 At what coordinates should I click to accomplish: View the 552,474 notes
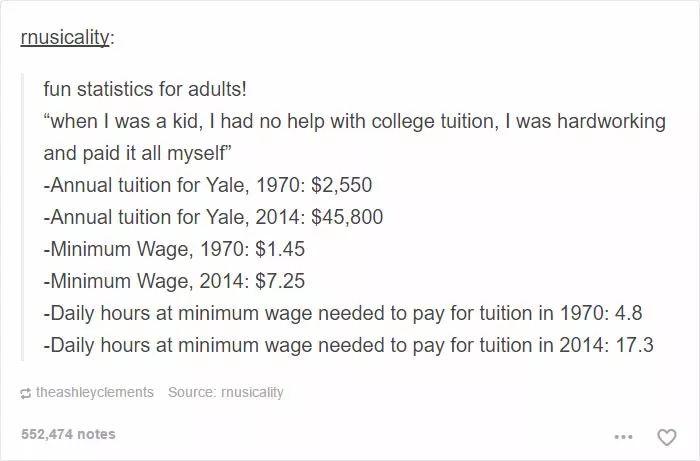(68, 434)
